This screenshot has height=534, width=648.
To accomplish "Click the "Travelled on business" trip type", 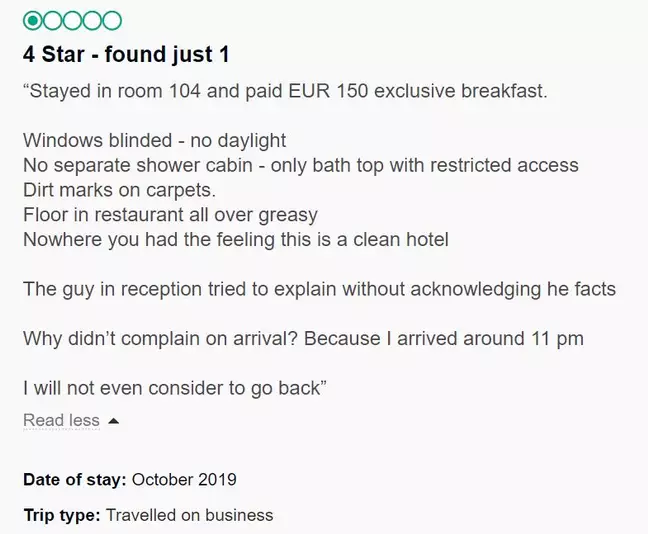I will coord(189,516).
